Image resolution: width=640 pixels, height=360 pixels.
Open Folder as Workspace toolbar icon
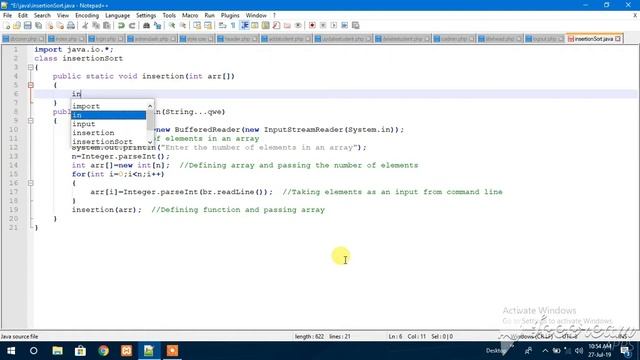[x=287, y=25]
